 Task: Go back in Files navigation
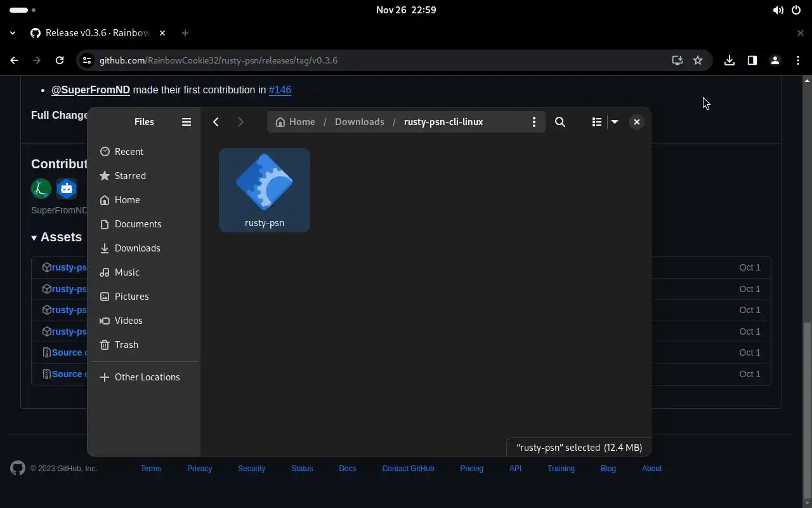coord(216,122)
